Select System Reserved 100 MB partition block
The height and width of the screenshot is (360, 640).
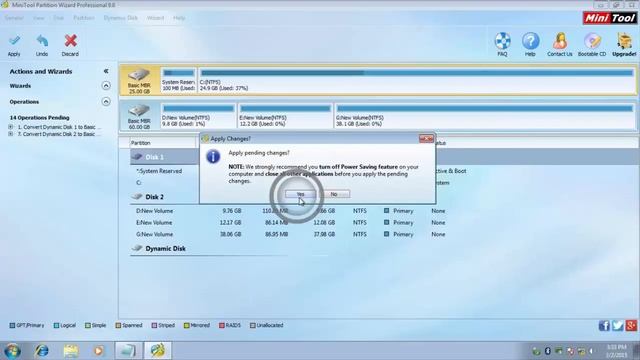[178, 80]
